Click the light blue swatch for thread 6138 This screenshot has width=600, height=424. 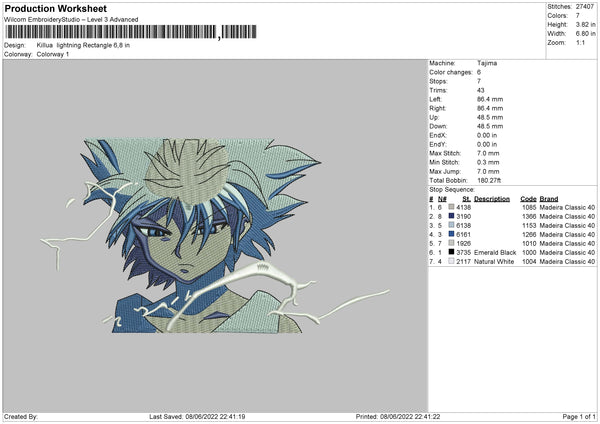tap(451, 225)
